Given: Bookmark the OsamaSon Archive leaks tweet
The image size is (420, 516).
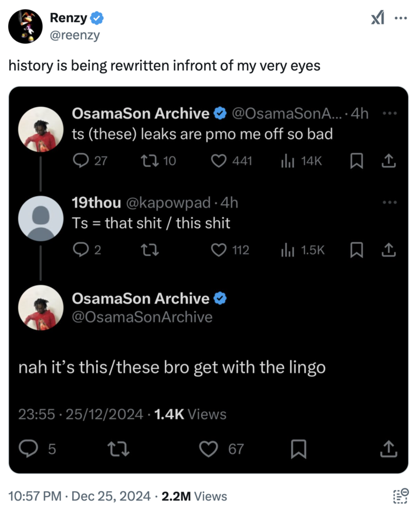Looking at the screenshot, I should point(355,161).
